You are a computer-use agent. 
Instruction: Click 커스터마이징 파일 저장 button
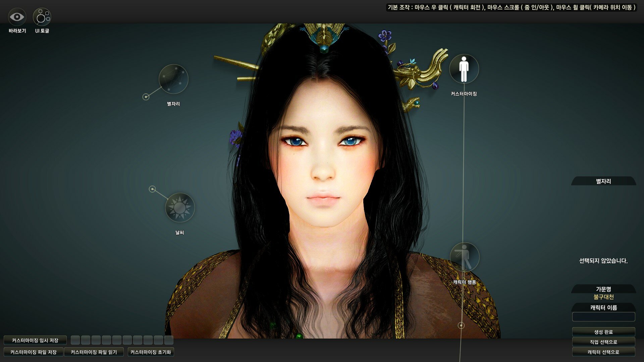[34, 352]
